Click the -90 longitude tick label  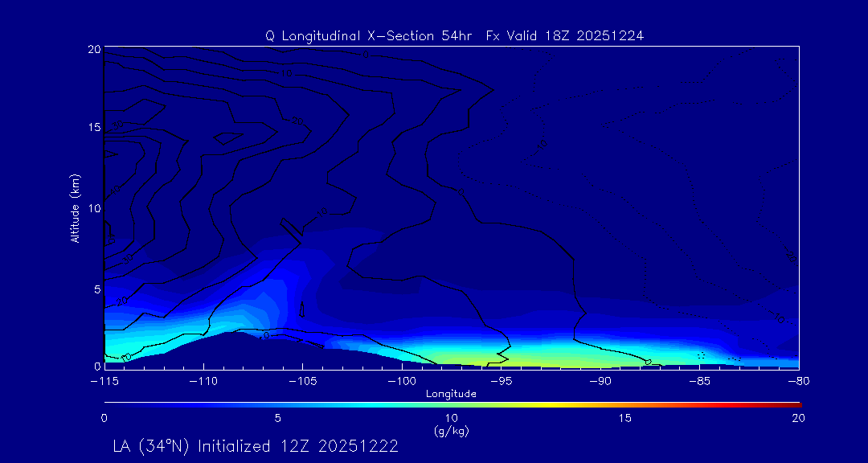pyautogui.click(x=600, y=382)
